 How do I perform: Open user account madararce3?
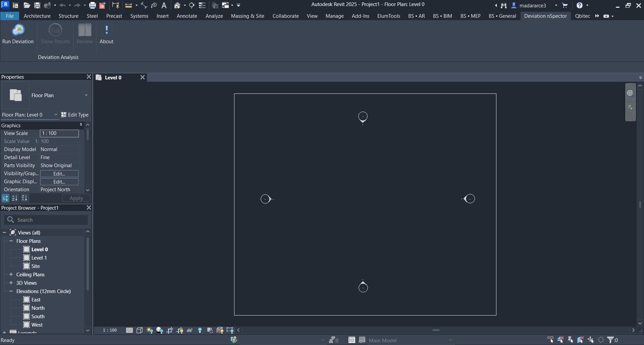(x=533, y=5)
